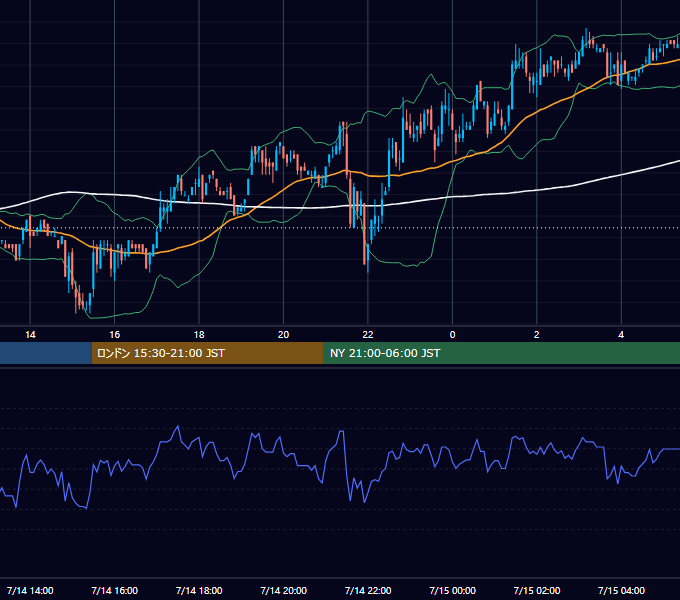Click the time-axis label 20
Viewport: 680px width, 600px height.
[x=283, y=335]
